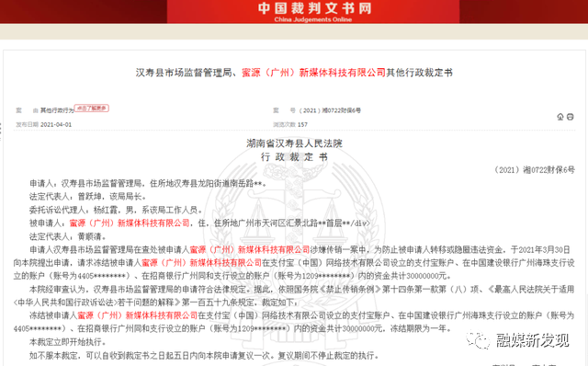Viewport: 588px width, 366px height.
Task: Click red company name before 涉嫌传销一案
Action: click(x=250, y=249)
